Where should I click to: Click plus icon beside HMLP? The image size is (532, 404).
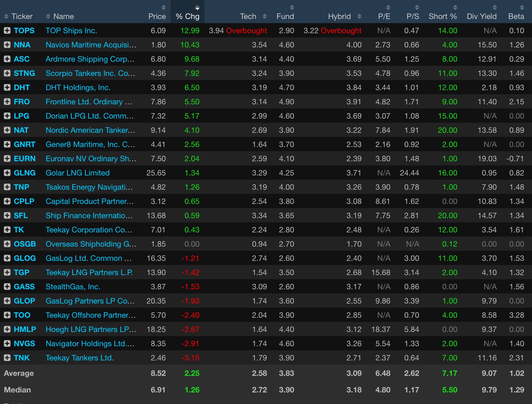7,329
